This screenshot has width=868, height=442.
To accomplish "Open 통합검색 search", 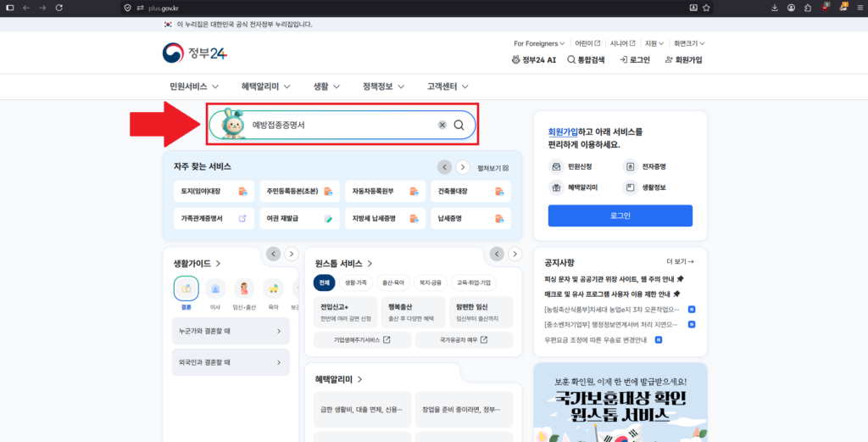I will [x=586, y=60].
